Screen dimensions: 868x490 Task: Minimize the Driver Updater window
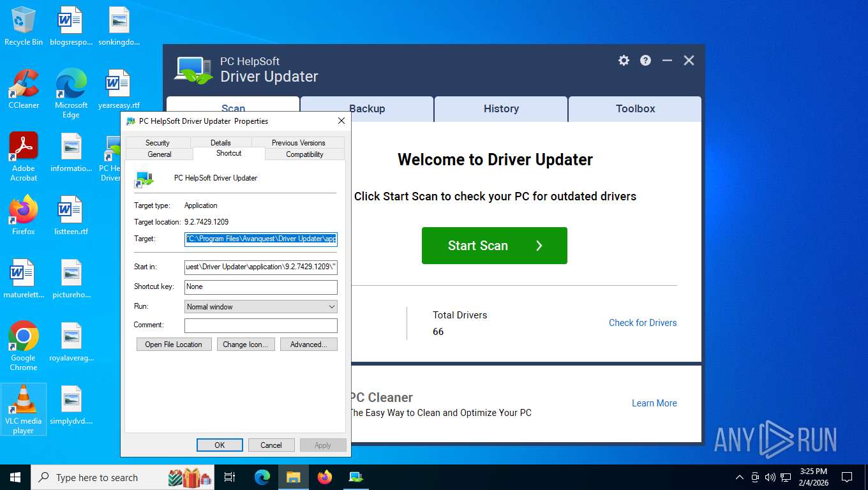tap(667, 61)
